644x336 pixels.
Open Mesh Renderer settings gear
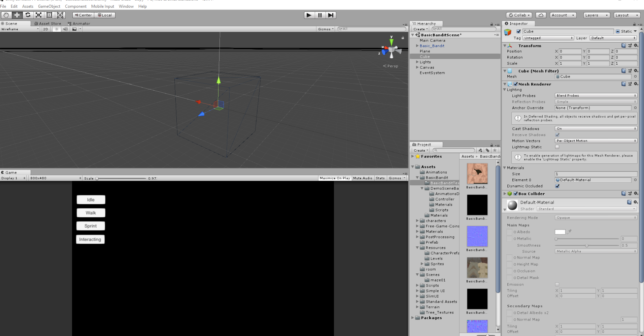point(636,84)
